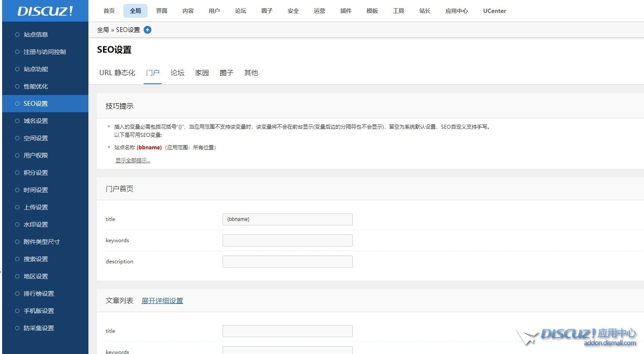The width and height of the screenshot is (644, 354).
Task: Select the 其他 SEO tab
Action: point(251,73)
